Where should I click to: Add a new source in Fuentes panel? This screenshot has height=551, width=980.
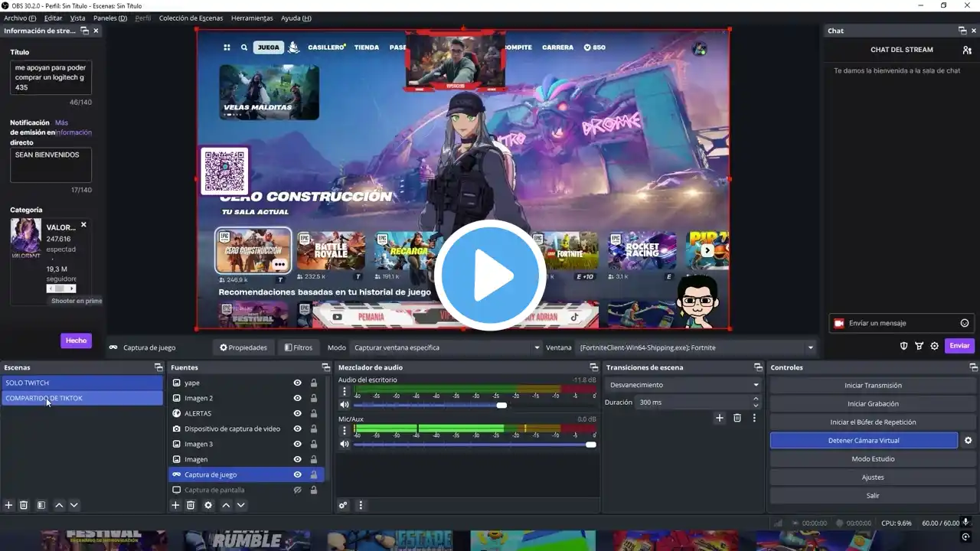click(x=175, y=505)
